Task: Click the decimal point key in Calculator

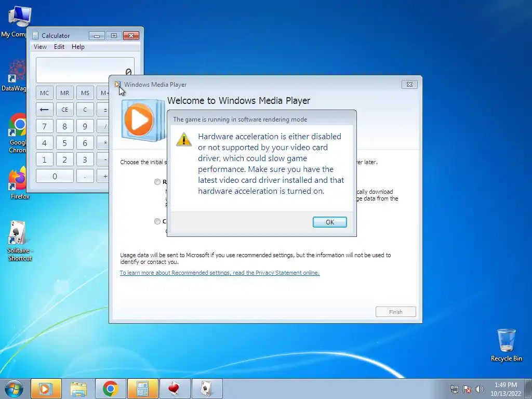Action: (x=85, y=176)
